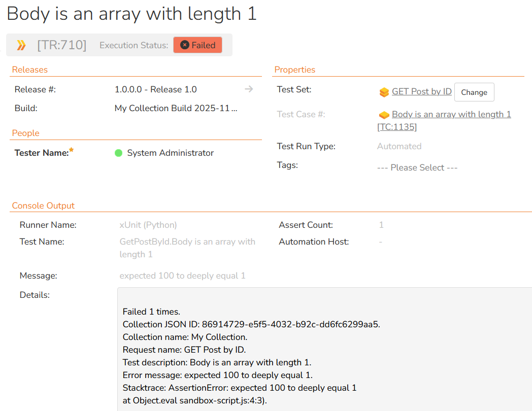This screenshot has width=532, height=411.
Task: Click the test run page title
Action: 132,14
